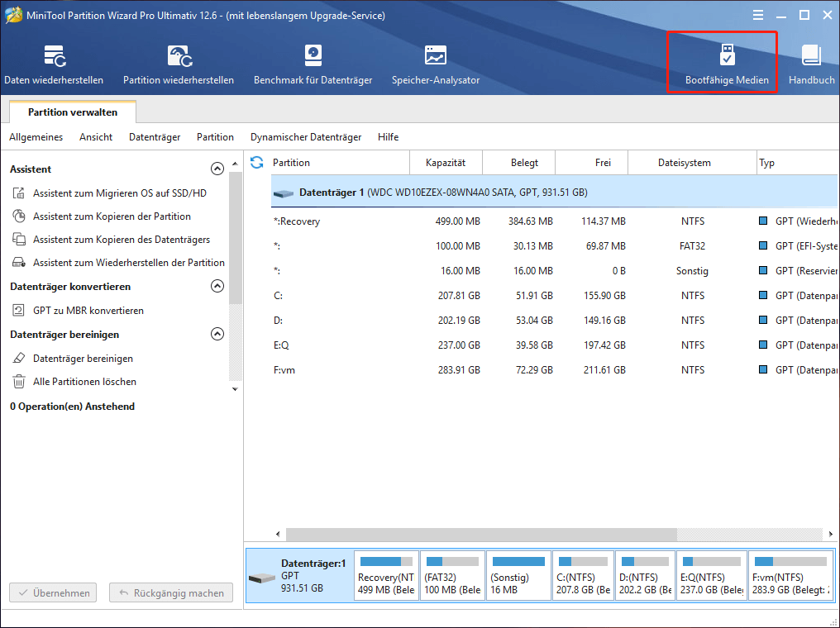The image size is (840, 628).
Task: Select Recovery(NTFS) block in disk map
Action: pos(386,576)
